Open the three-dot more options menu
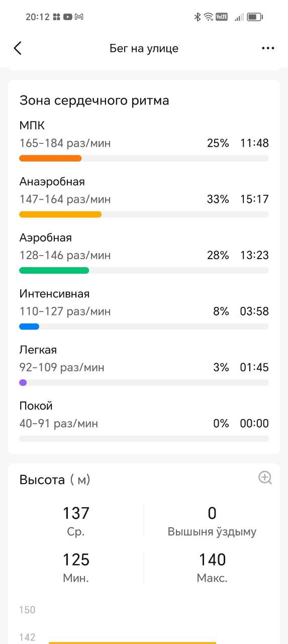This screenshot has width=288, height=644. 268,48
